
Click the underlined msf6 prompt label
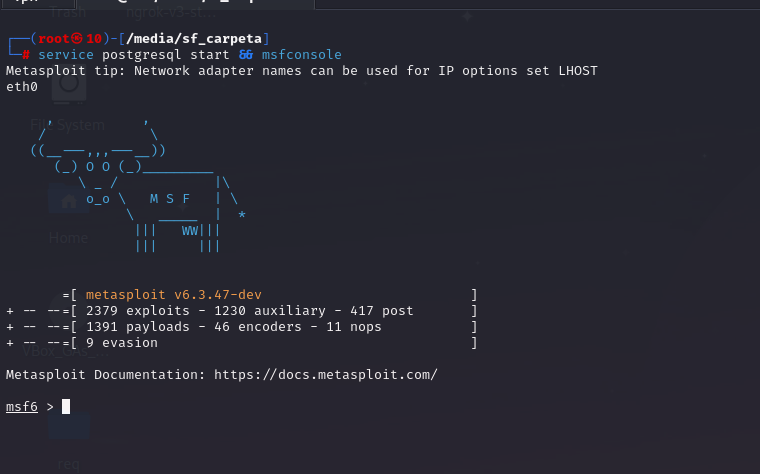(x=22, y=406)
